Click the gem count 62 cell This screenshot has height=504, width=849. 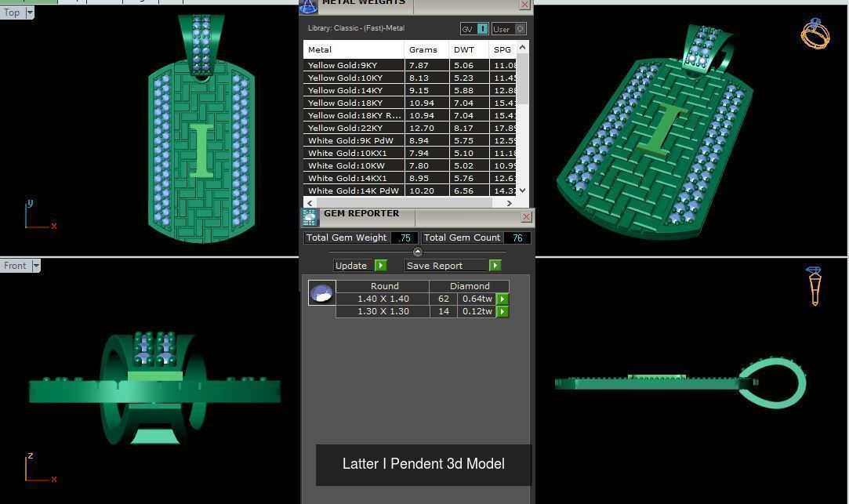coord(444,299)
